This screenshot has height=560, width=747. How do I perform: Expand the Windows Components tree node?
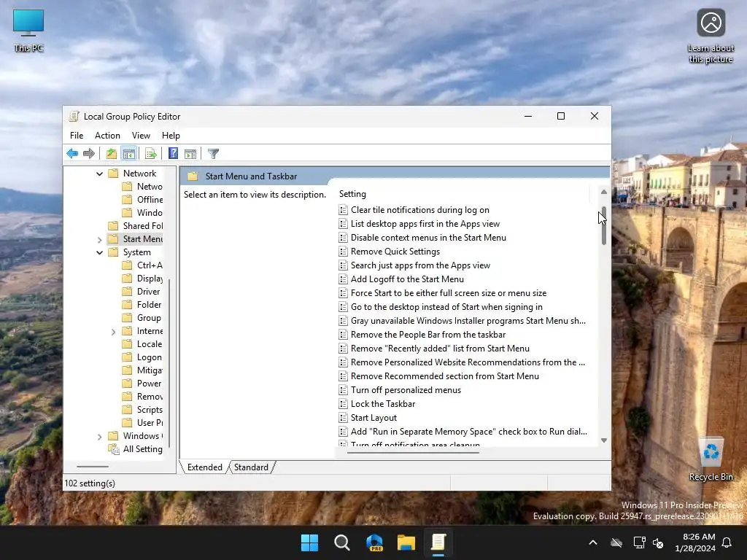[99, 436]
